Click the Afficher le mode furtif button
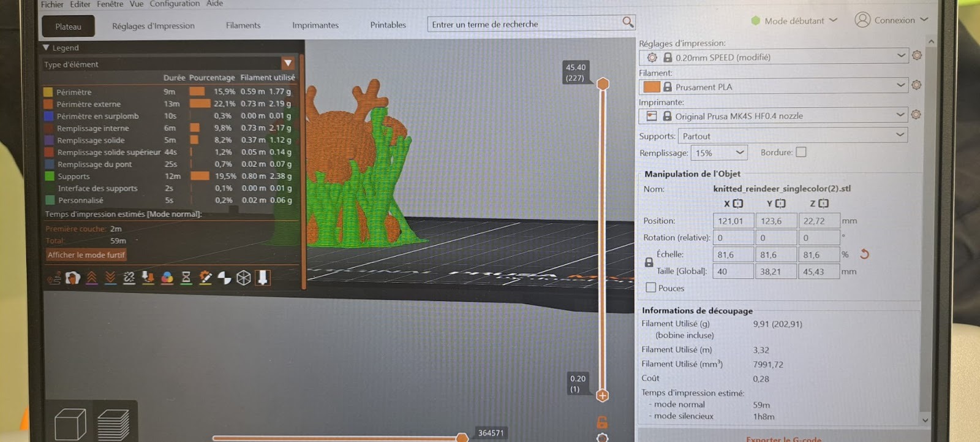 86,255
